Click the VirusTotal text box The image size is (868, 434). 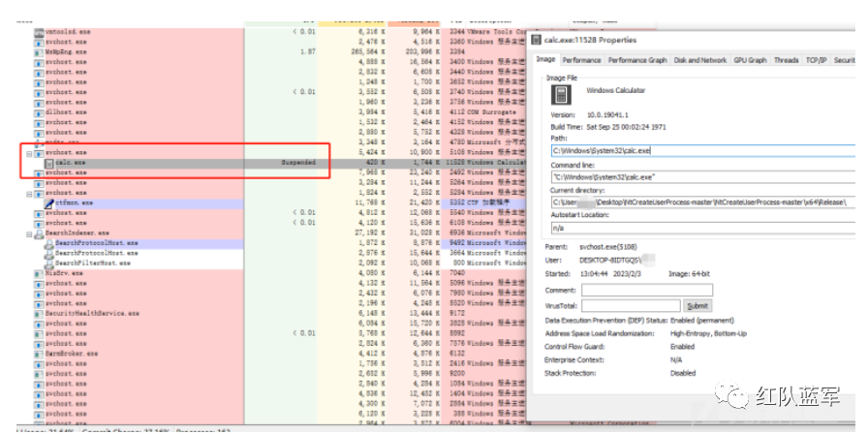[x=631, y=305]
